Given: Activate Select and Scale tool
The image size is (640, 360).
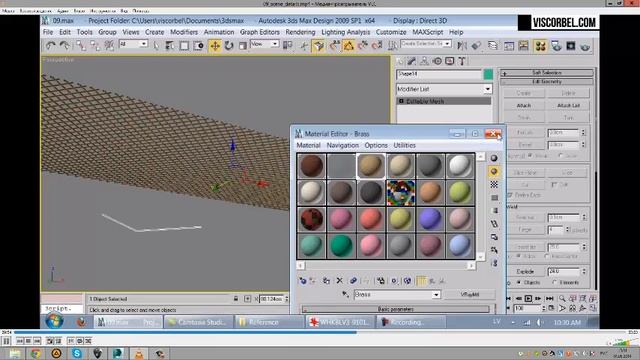Looking at the screenshot, I should (x=242, y=45).
